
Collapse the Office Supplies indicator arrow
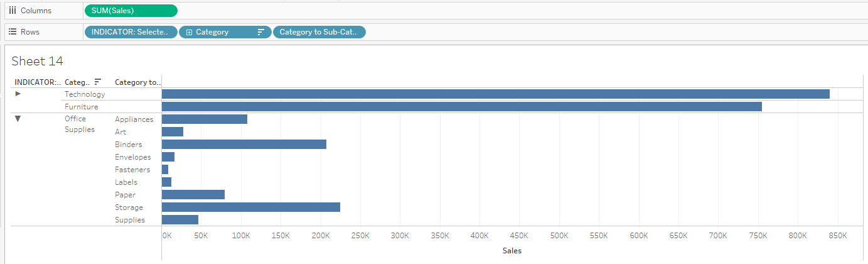18,119
